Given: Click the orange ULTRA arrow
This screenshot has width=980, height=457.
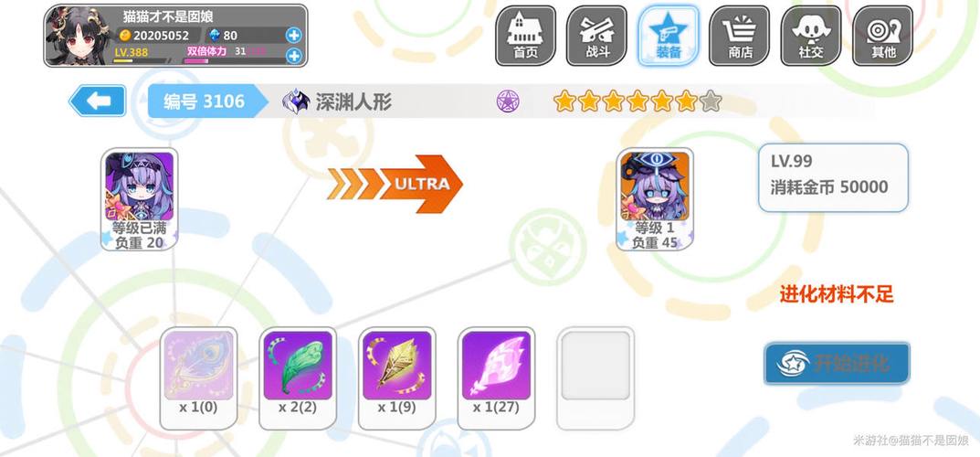Looking at the screenshot, I should 395,184.
